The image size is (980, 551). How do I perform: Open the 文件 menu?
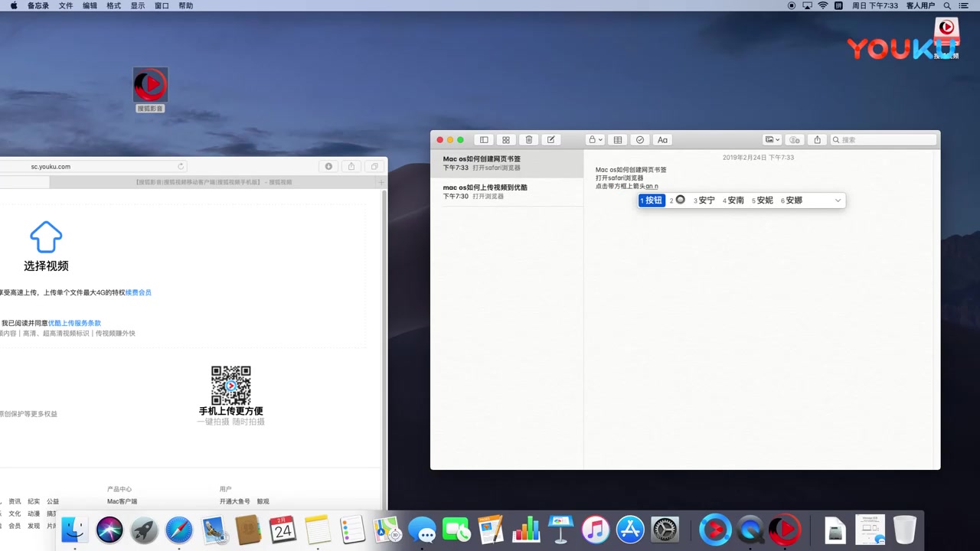coord(66,5)
